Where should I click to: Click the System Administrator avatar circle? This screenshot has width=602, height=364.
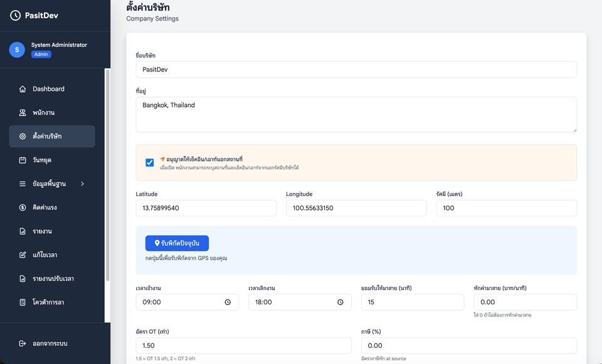click(x=17, y=50)
